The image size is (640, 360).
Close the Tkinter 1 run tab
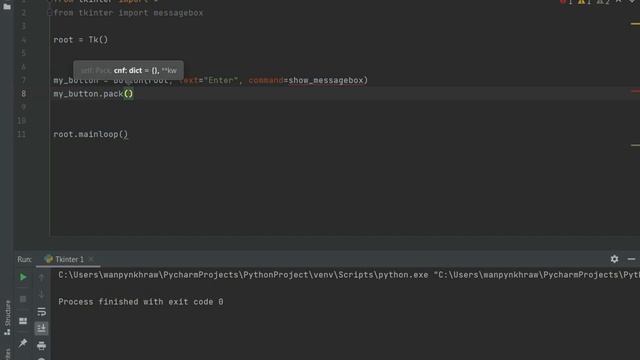click(x=91, y=259)
